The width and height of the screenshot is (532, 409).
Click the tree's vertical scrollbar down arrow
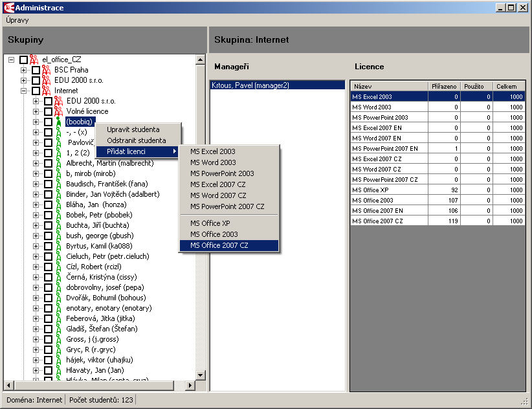201,375
